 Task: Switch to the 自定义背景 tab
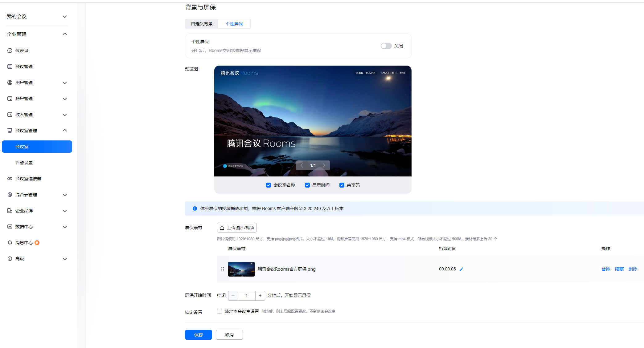[202, 24]
